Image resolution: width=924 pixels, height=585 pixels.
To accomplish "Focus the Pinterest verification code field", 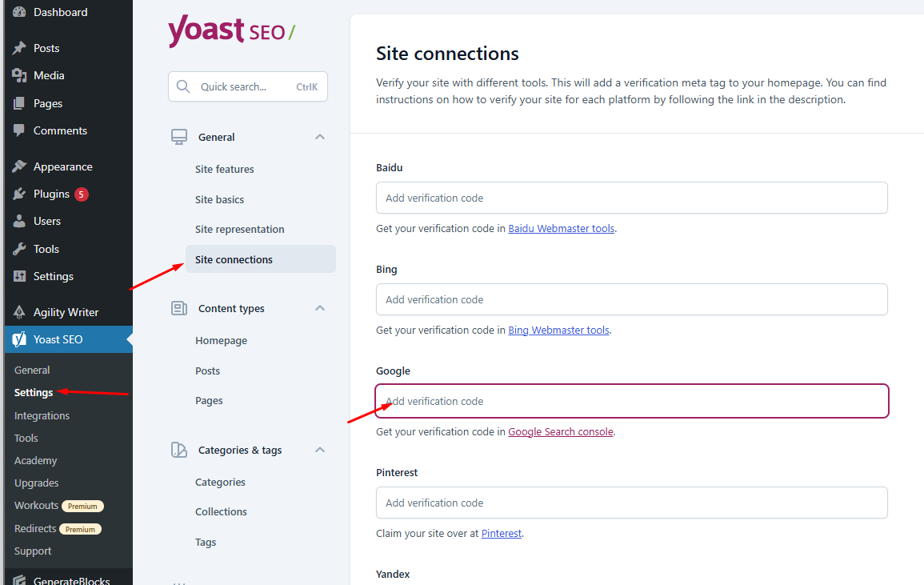I will pos(632,503).
